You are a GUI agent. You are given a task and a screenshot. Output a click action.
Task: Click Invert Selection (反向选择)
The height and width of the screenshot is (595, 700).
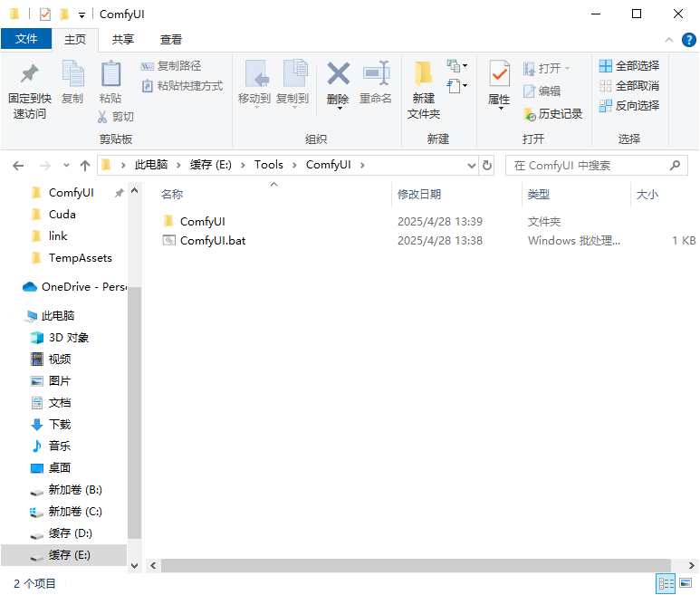(x=629, y=106)
